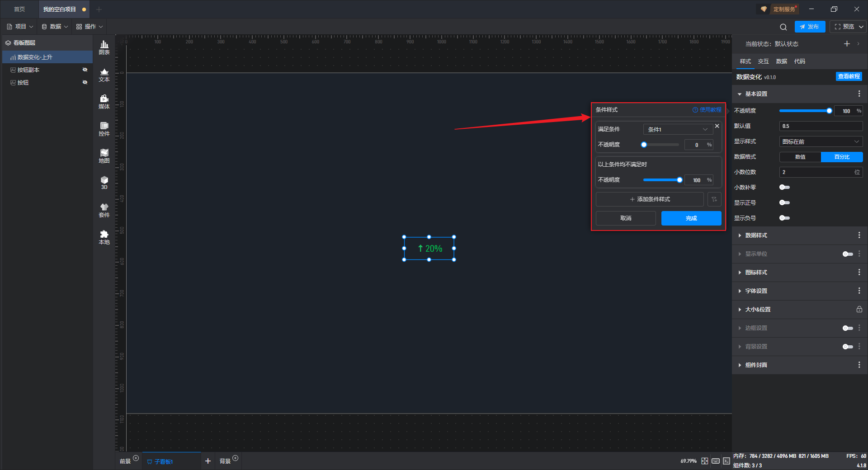This screenshot has width=868, height=470.
Task: Toggle the 小数补零 switch
Action: tap(784, 187)
